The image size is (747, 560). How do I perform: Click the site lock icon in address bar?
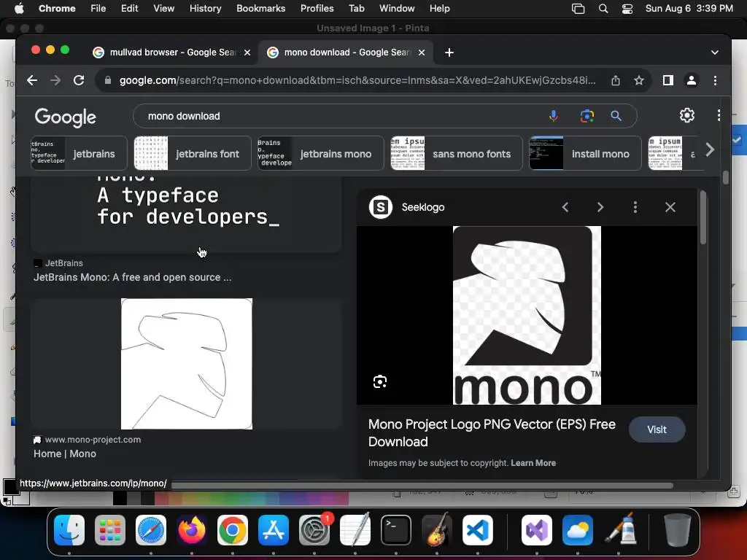click(x=108, y=80)
